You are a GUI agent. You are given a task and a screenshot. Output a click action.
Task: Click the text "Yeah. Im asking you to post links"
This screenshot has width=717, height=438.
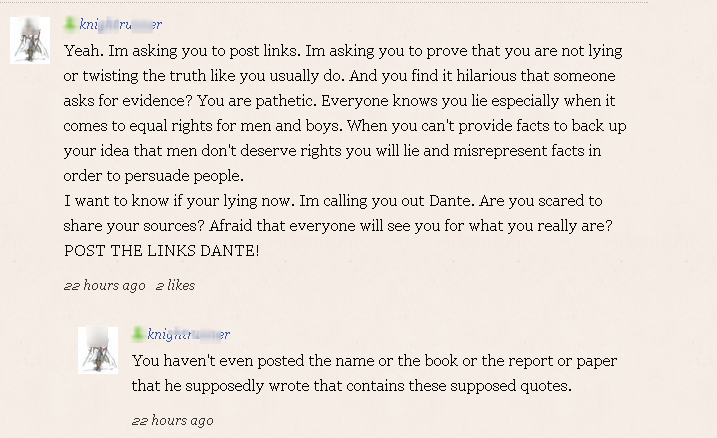(x=182, y=51)
